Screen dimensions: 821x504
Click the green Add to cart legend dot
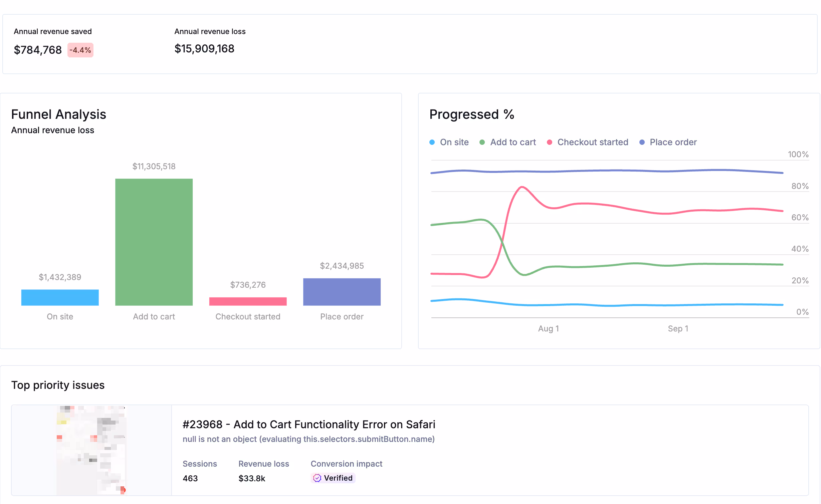[x=482, y=142]
